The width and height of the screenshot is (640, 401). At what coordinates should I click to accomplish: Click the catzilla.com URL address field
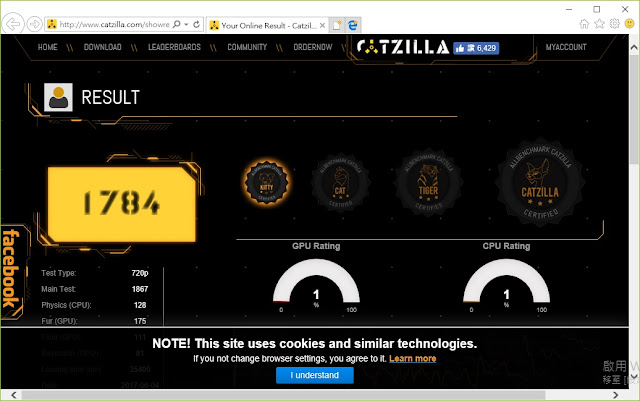114,25
